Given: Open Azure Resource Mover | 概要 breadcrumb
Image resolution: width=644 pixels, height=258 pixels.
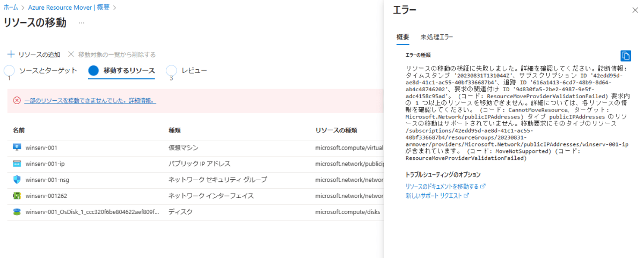Looking at the screenshot, I should tap(68, 8).
